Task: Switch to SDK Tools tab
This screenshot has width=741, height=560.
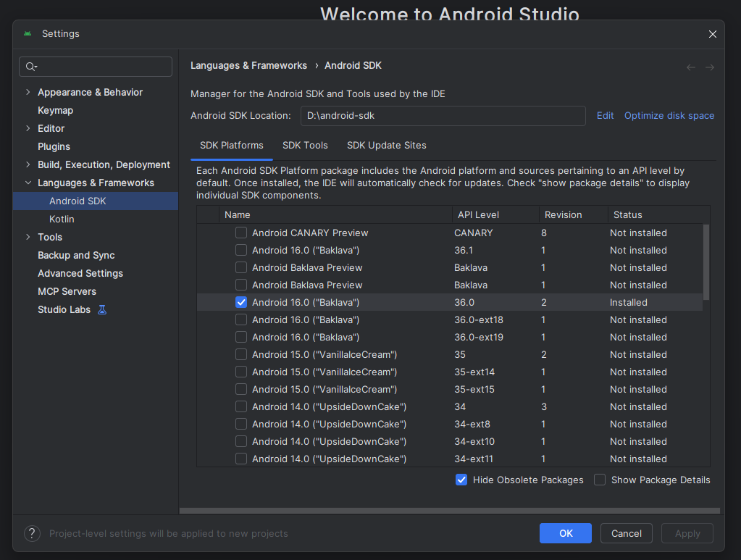Action: tap(305, 145)
